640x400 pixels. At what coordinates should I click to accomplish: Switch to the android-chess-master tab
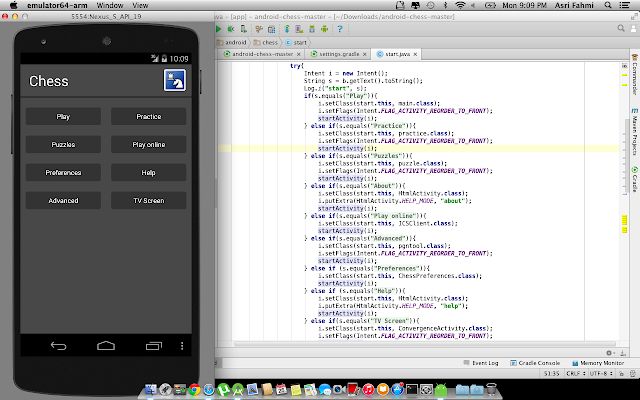point(262,54)
